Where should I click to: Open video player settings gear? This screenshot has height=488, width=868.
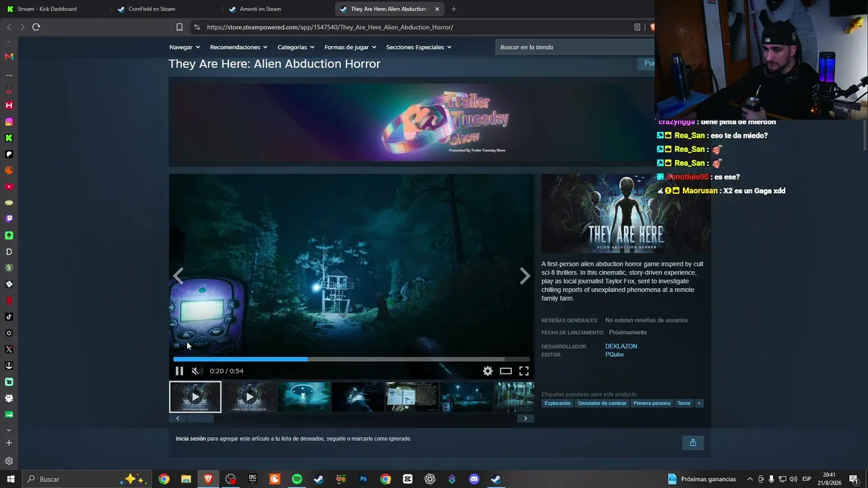point(488,371)
